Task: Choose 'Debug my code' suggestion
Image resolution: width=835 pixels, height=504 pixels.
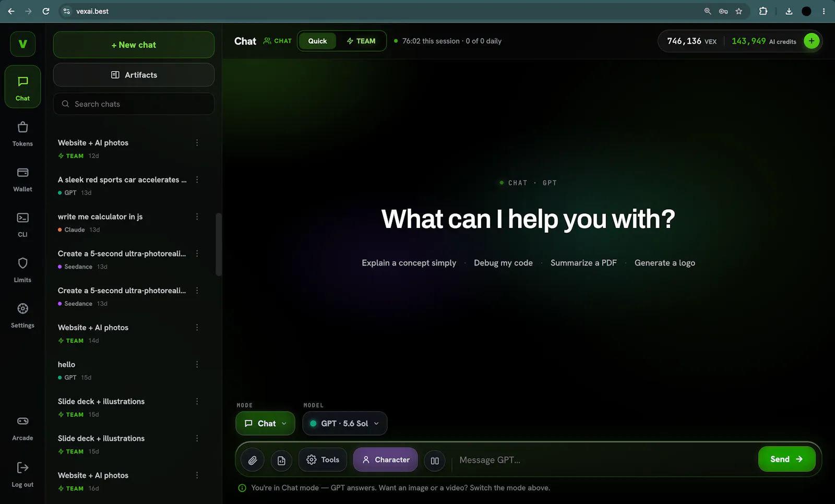Action: tap(503, 263)
